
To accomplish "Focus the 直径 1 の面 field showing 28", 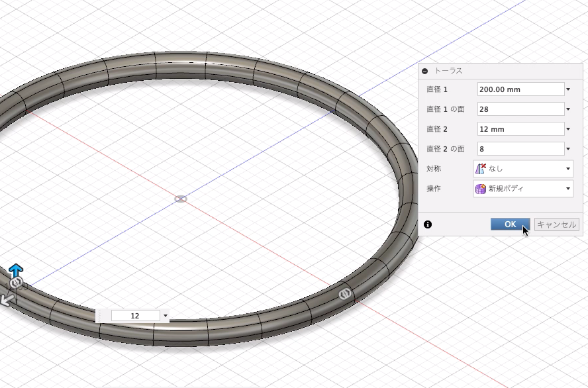I will pos(520,109).
